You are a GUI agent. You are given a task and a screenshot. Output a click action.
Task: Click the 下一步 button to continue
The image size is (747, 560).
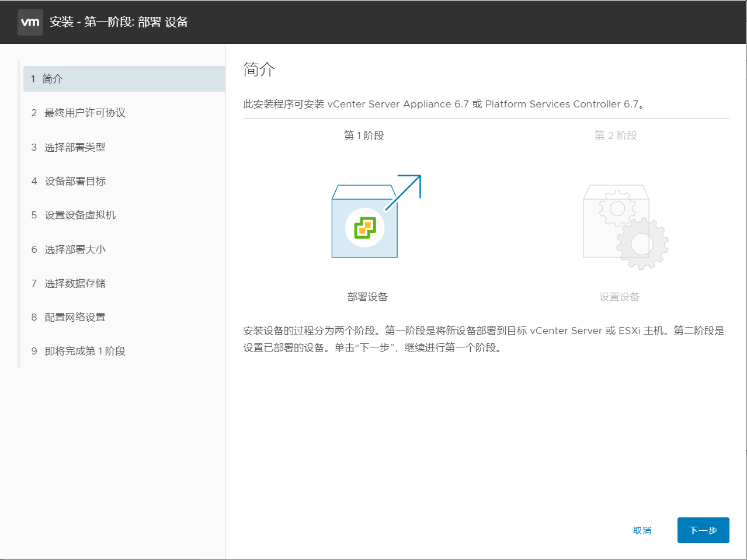tap(703, 530)
